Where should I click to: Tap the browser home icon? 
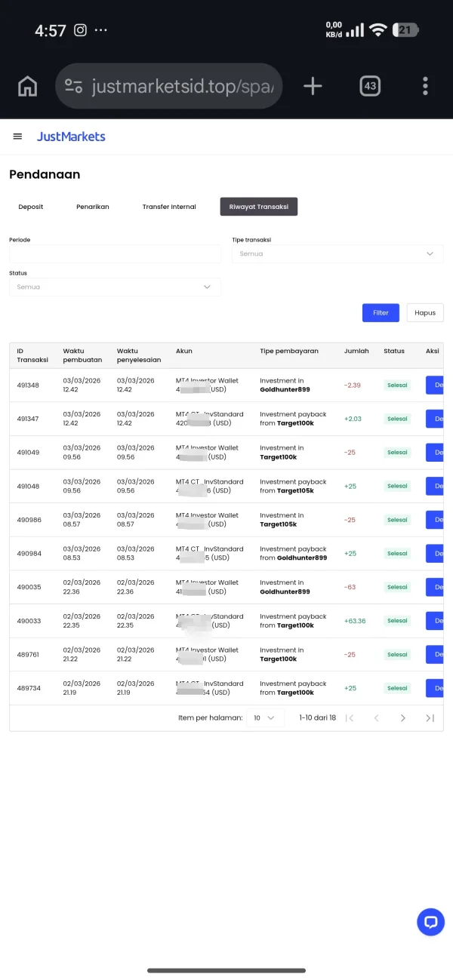pos(27,86)
